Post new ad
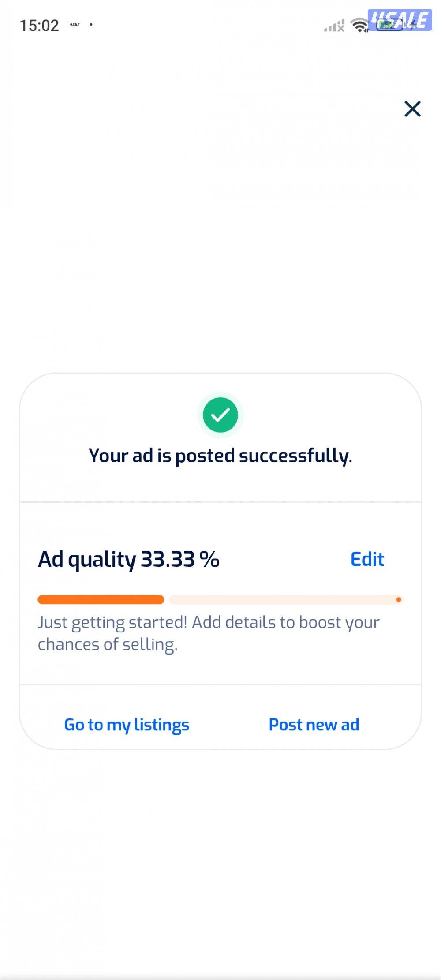Viewport: 441px width, 980px height. coord(314,725)
